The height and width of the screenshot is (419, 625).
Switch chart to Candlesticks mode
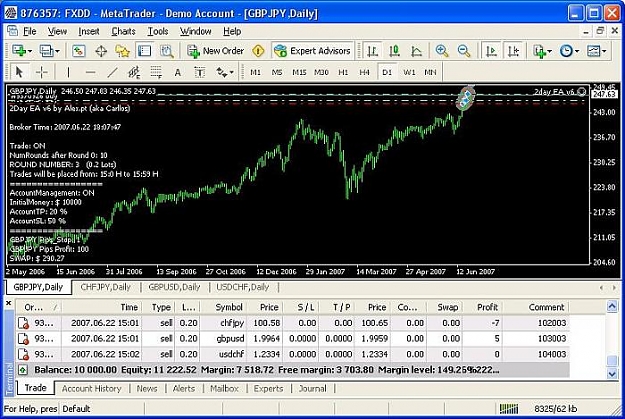click(x=394, y=51)
